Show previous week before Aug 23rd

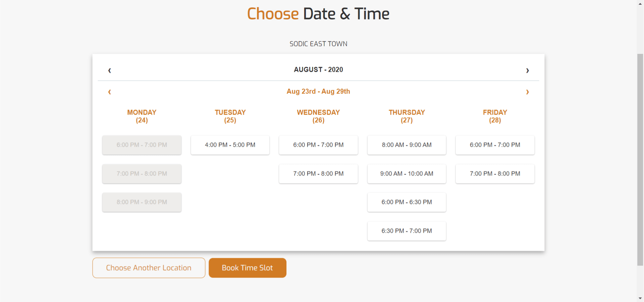pyautogui.click(x=109, y=92)
